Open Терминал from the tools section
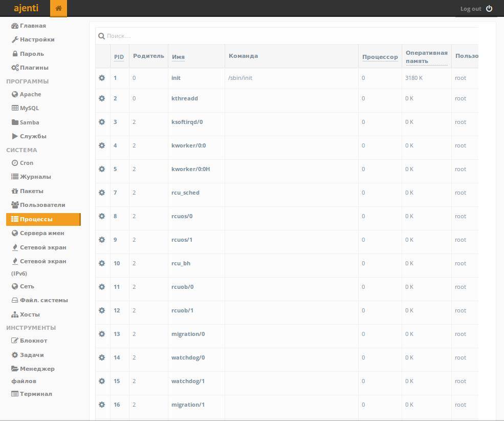504x421 pixels. [x=36, y=394]
